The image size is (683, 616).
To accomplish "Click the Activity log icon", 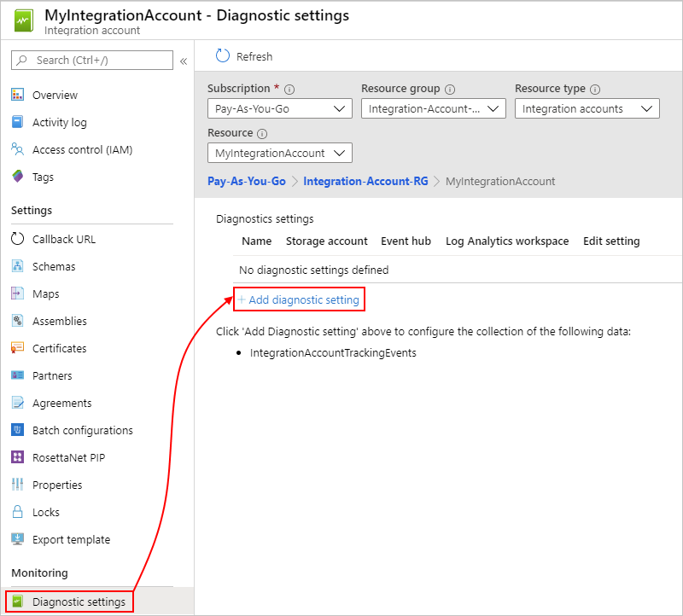I will click(x=17, y=122).
